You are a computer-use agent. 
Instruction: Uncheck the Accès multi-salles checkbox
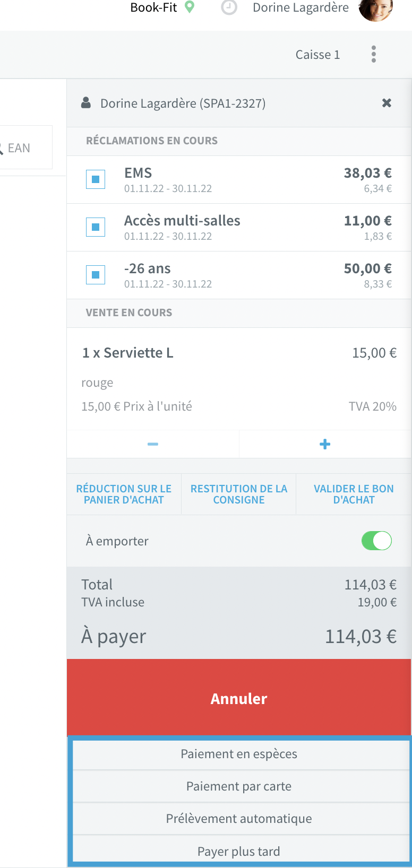click(x=96, y=227)
